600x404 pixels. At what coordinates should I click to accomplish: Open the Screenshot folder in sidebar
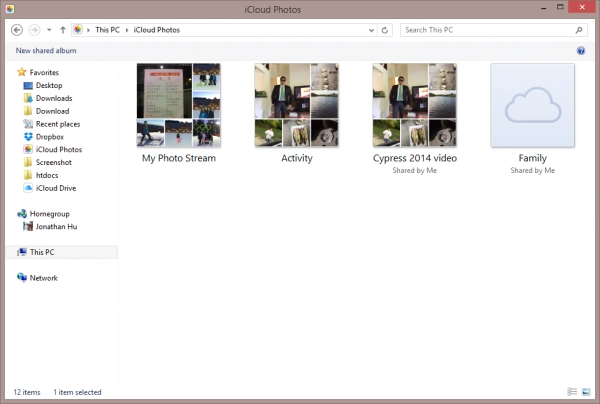pyautogui.click(x=54, y=162)
